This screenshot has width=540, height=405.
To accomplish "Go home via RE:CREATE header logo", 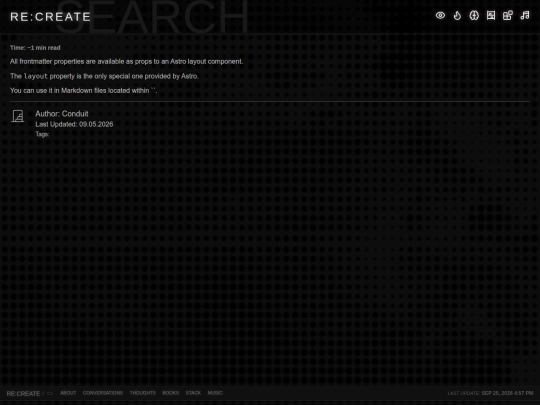I will [x=50, y=17].
